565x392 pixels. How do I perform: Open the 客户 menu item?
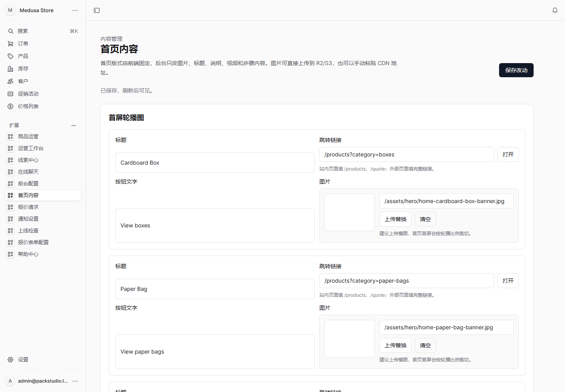coord(43,81)
